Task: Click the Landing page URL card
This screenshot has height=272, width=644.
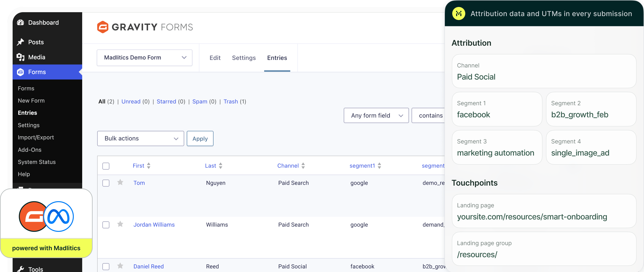Action: [544, 211]
